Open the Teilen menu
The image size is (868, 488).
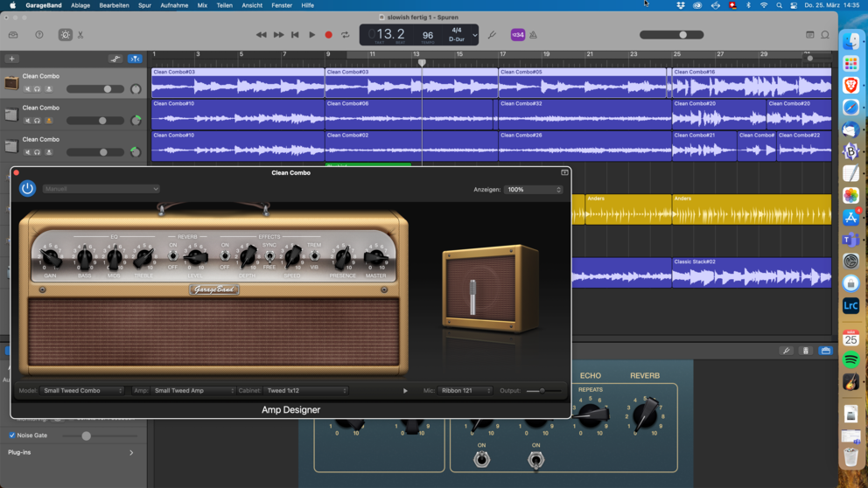pos(224,5)
